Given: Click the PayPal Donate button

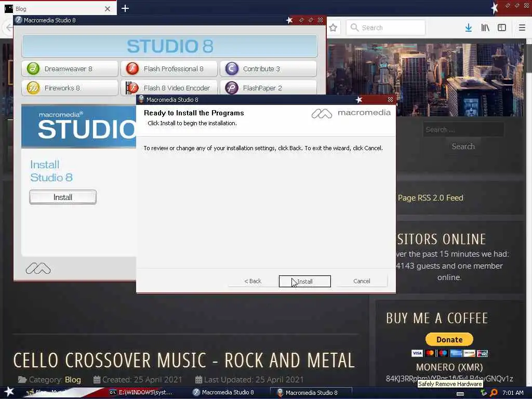Looking at the screenshot, I should click(449, 339).
